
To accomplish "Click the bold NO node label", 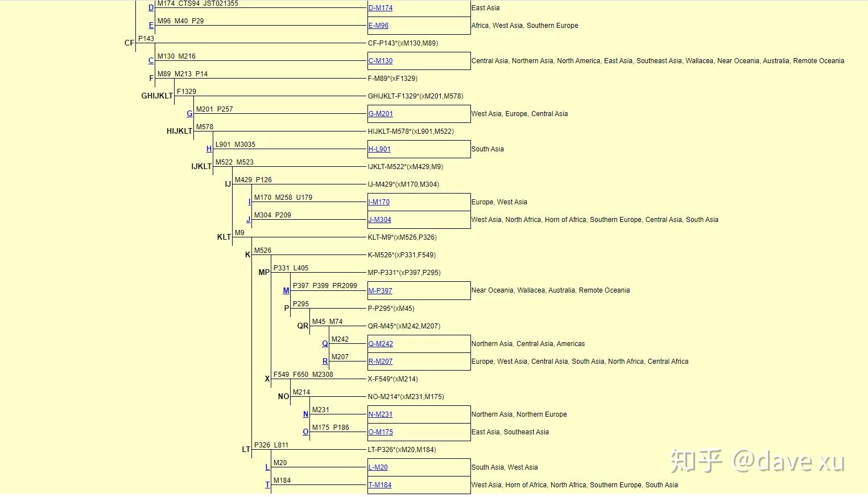I will click(x=283, y=396).
